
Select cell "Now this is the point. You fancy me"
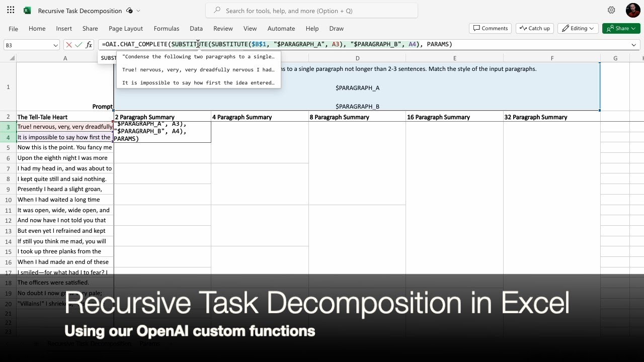pyautogui.click(x=65, y=148)
